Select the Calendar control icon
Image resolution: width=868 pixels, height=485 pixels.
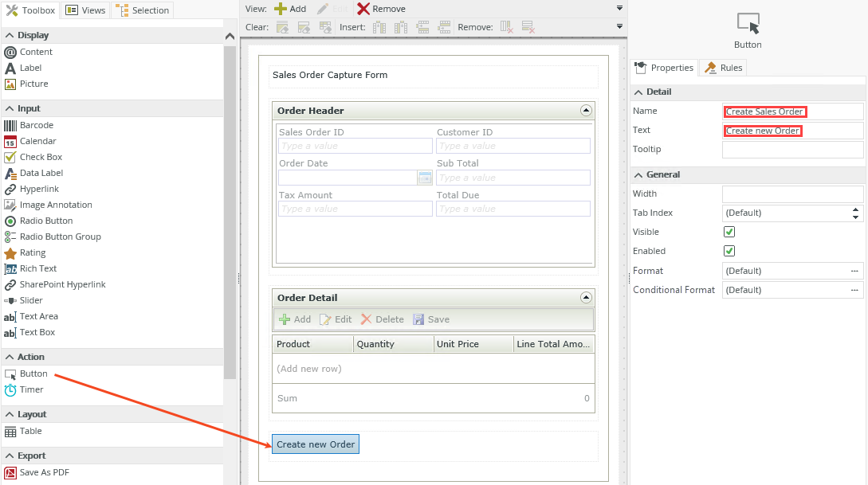coord(10,141)
